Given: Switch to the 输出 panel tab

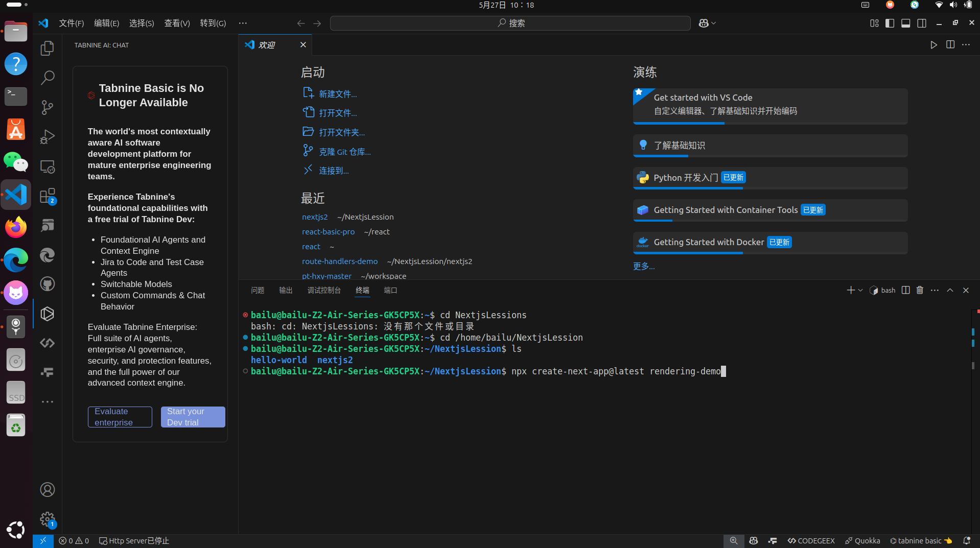Looking at the screenshot, I should 286,290.
